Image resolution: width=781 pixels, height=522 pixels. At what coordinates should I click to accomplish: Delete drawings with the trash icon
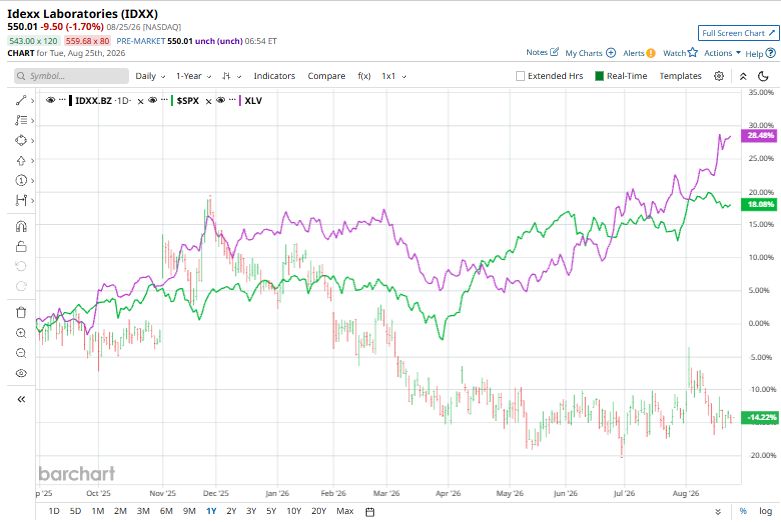[21, 313]
